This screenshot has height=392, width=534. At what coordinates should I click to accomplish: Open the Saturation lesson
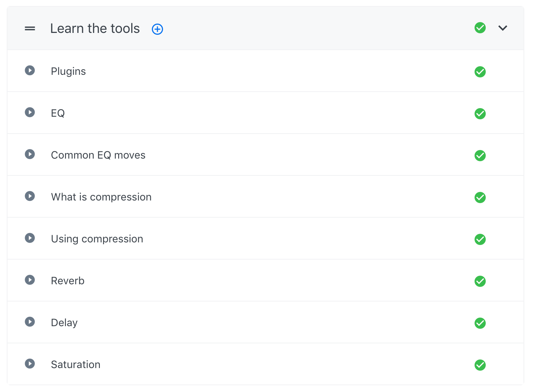click(x=76, y=365)
